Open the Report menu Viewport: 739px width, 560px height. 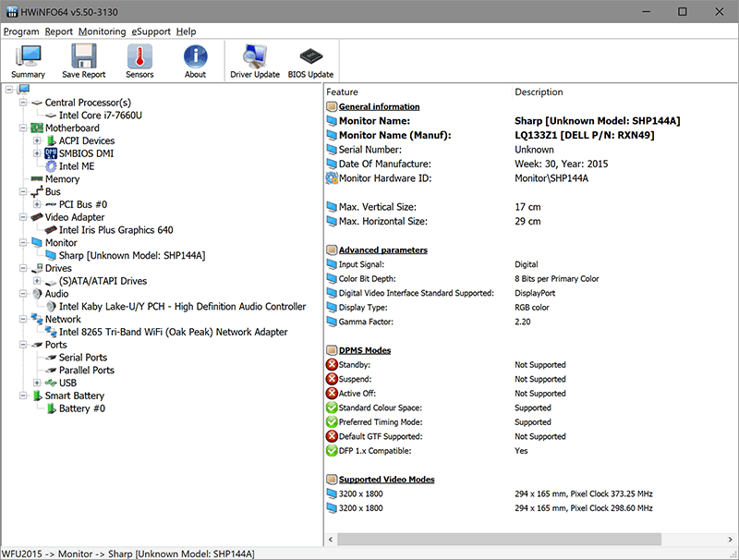[59, 31]
